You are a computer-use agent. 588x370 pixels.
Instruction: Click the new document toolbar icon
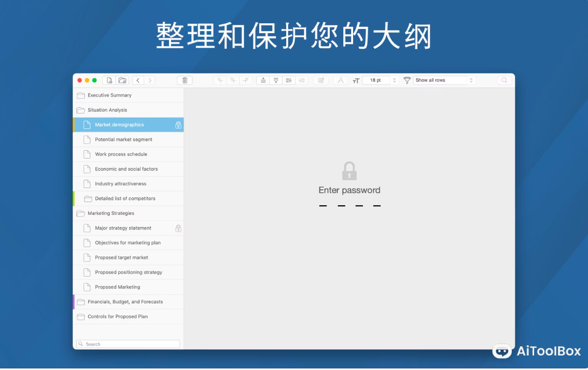point(109,80)
